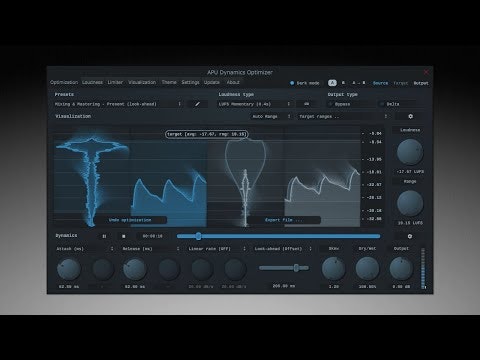Screen dimensions: 480x360
Task: Click the first Attack knob
Action: (69, 269)
